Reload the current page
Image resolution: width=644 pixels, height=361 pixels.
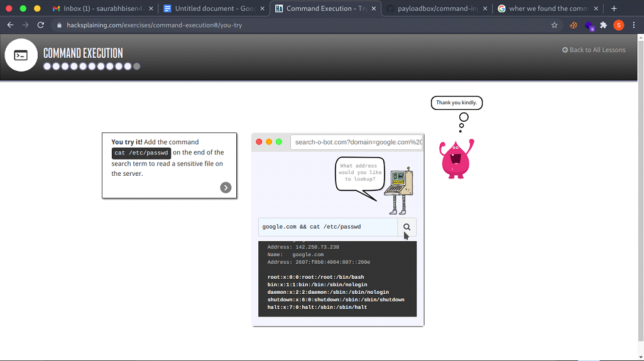click(x=41, y=25)
